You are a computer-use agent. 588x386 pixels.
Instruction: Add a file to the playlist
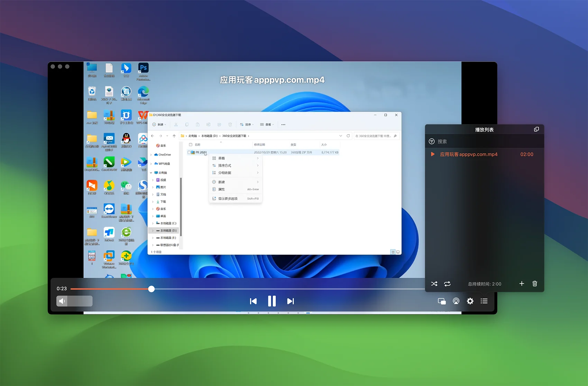(522, 284)
